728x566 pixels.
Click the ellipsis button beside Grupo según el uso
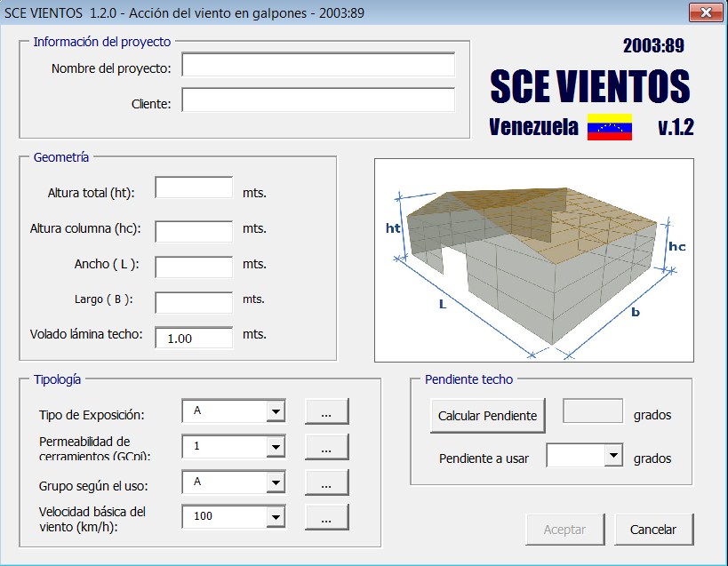click(326, 482)
